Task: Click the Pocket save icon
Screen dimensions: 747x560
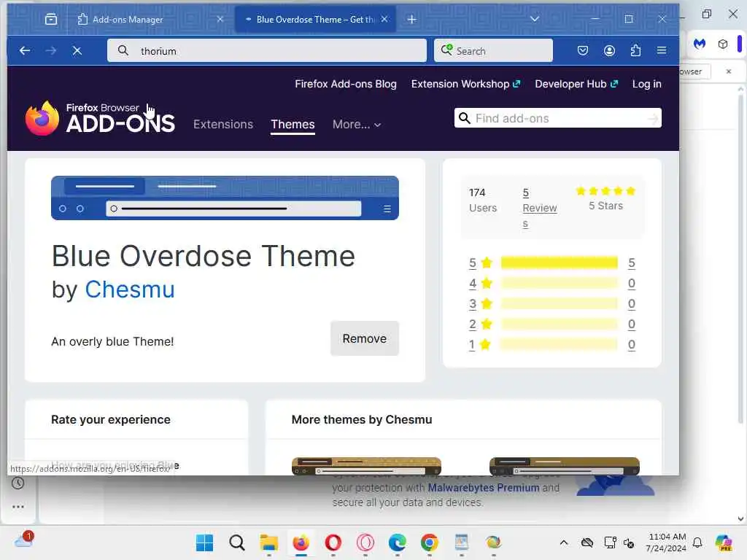Action: coord(583,50)
